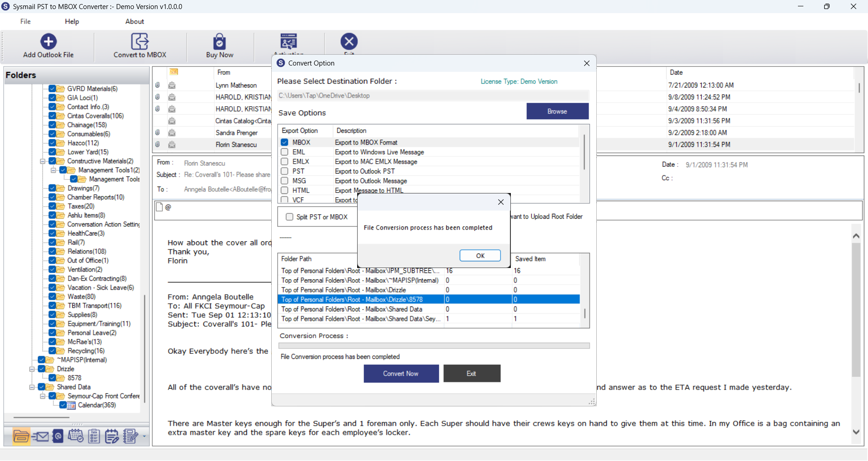Click the Date column header
This screenshot has height=461, width=868.
pos(676,72)
